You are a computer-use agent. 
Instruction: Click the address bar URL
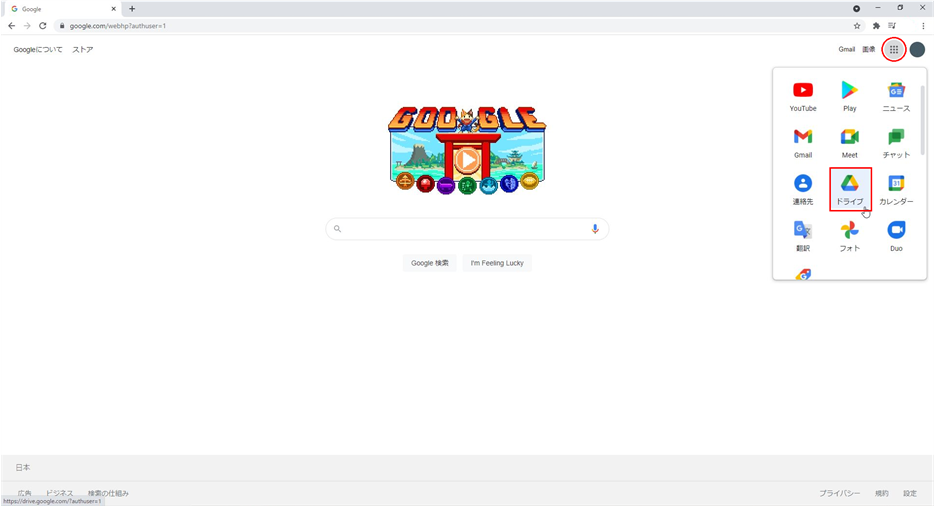pyautogui.click(x=117, y=26)
